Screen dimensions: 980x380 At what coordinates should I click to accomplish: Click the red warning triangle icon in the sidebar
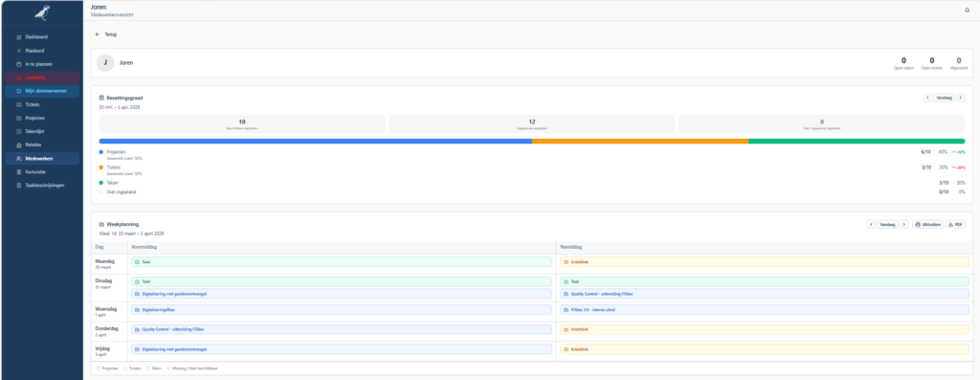(19, 78)
